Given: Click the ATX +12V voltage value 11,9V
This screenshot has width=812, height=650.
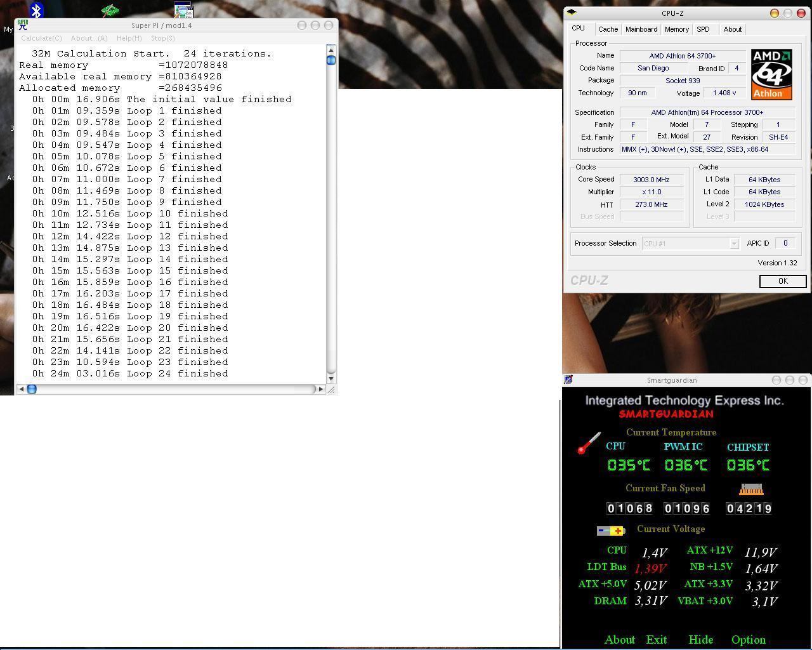Looking at the screenshot, I should point(761,552).
